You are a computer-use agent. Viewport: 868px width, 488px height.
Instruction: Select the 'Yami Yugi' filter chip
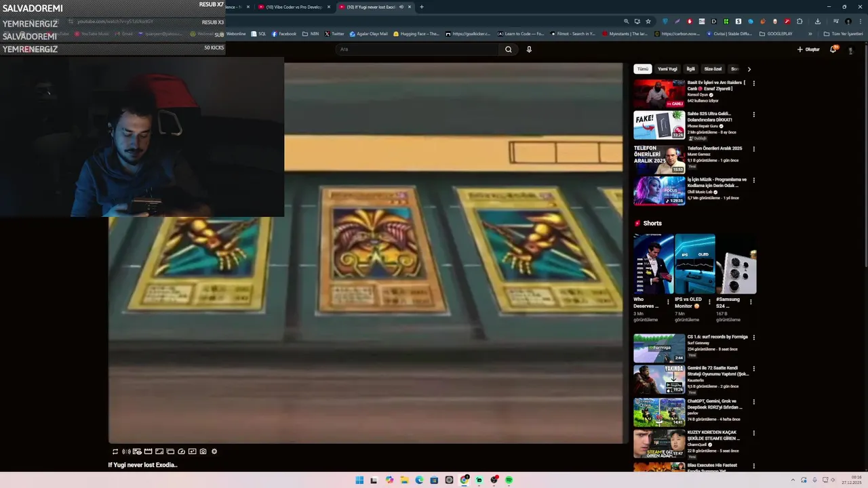click(x=667, y=69)
